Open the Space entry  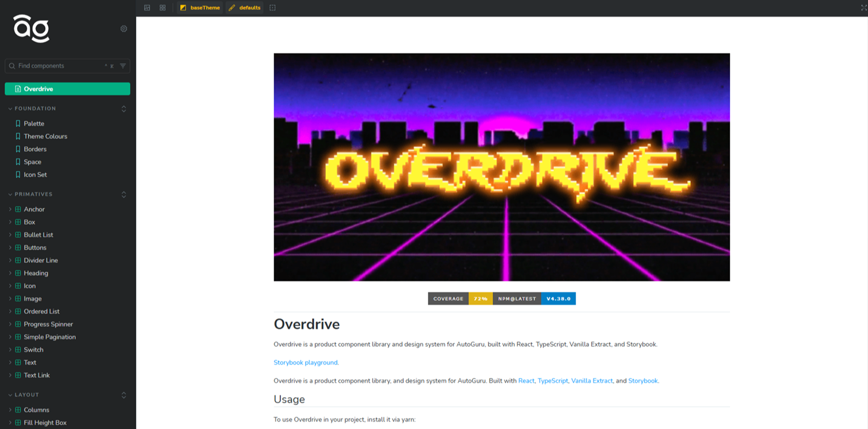32,162
